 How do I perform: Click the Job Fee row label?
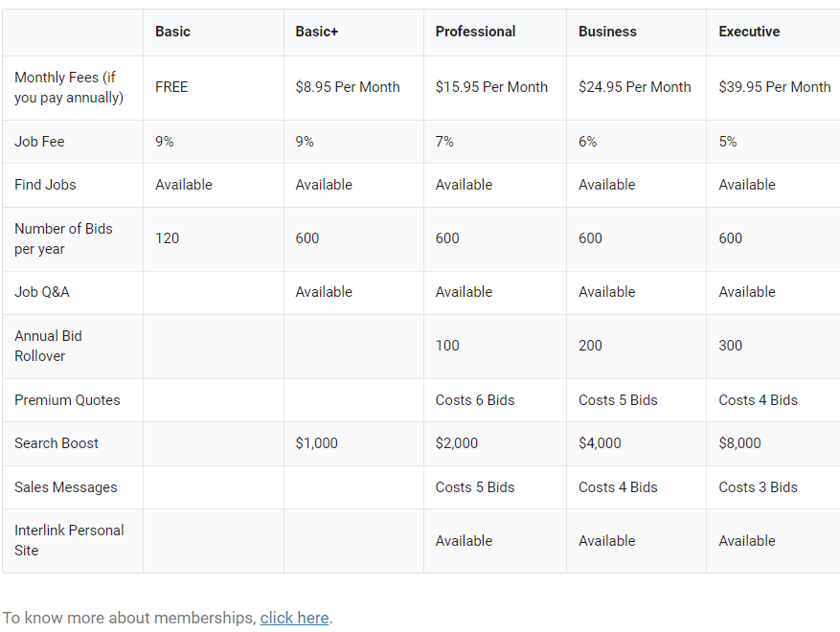39,142
